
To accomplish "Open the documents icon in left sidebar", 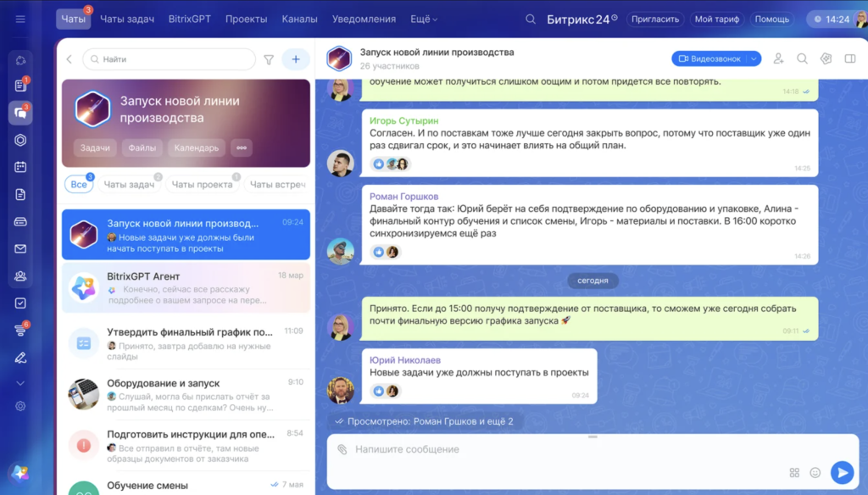I will tap(20, 194).
